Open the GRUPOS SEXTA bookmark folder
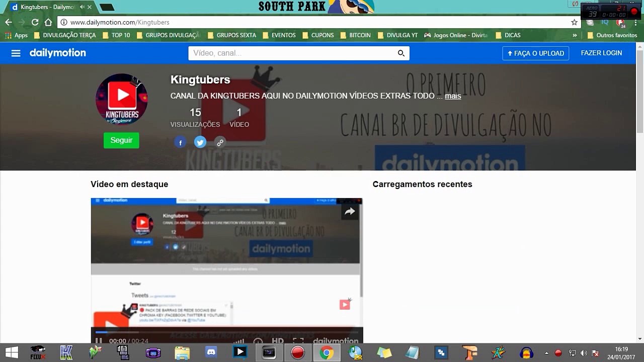The image size is (644, 362). [x=231, y=35]
